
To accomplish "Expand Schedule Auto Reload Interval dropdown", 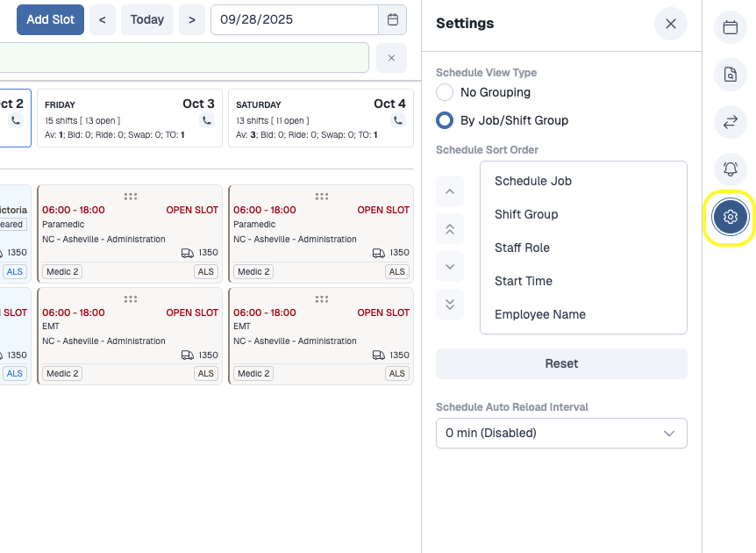I will pyautogui.click(x=561, y=433).
